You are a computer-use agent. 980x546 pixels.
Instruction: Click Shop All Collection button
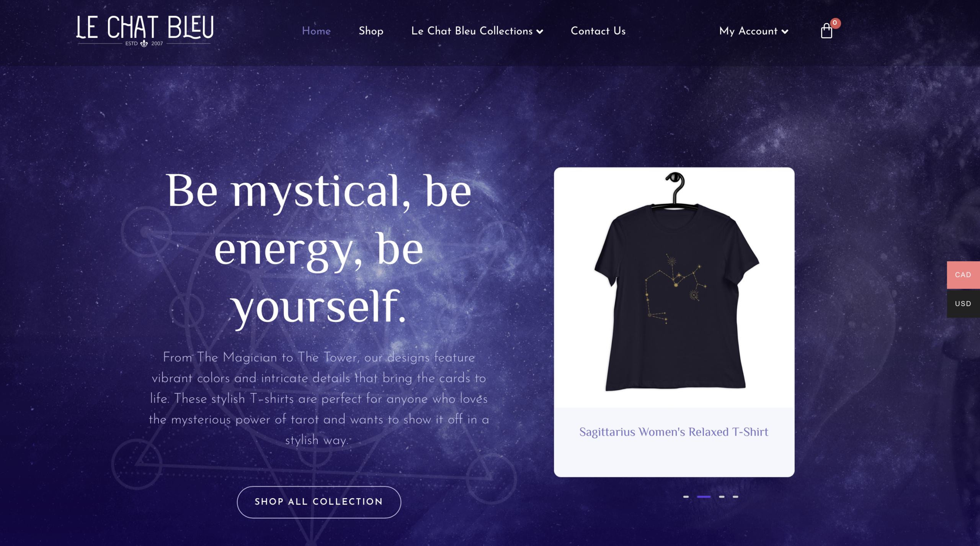(319, 502)
